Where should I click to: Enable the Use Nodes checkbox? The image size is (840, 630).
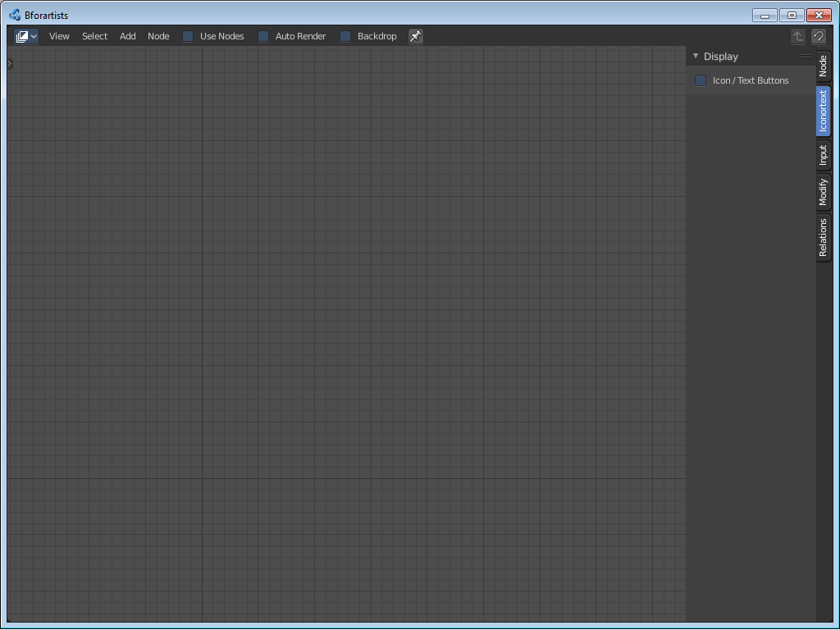[x=188, y=36]
